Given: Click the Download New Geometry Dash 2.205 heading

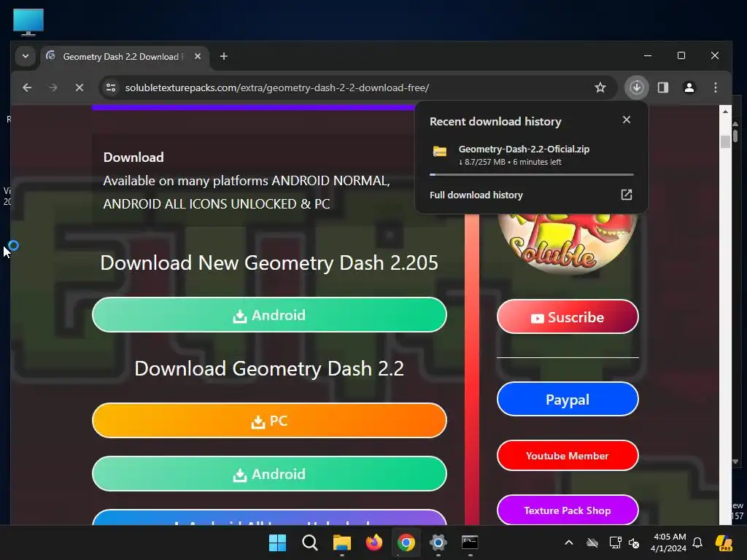Looking at the screenshot, I should pyautogui.click(x=269, y=262).
